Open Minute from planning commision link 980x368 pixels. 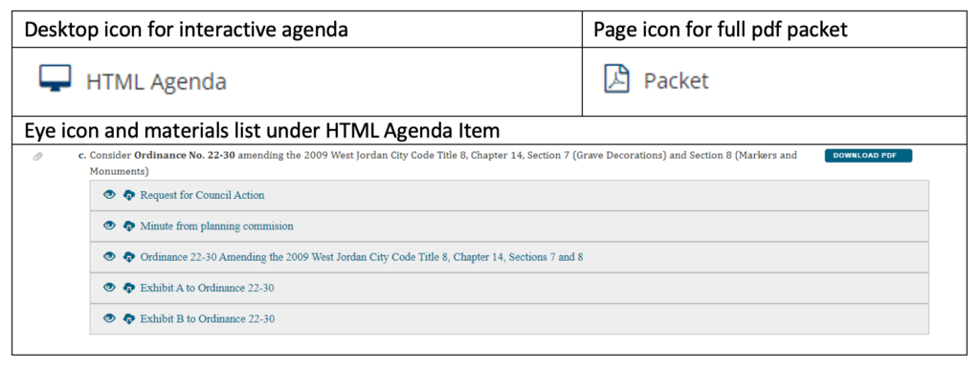click(217, 227)
